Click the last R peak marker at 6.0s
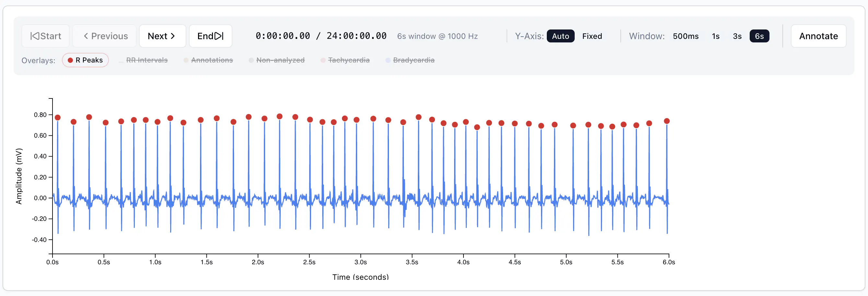 [x=666, y=121]
